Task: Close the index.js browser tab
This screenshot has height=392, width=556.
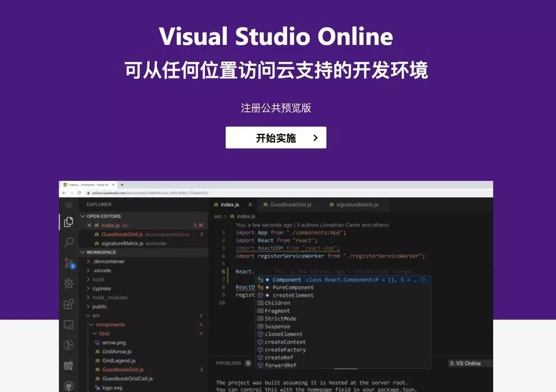Action: pos(113,185)
